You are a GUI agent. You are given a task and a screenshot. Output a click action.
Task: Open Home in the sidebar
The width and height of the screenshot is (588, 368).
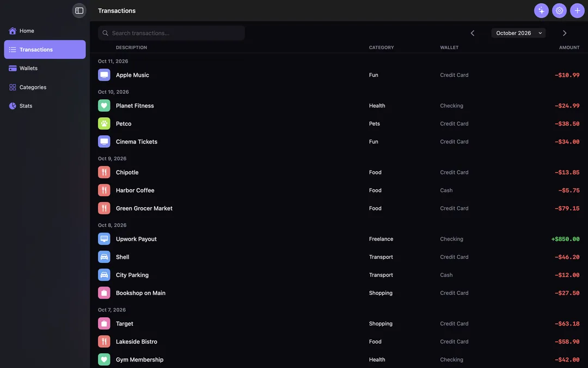pos(45,31)
